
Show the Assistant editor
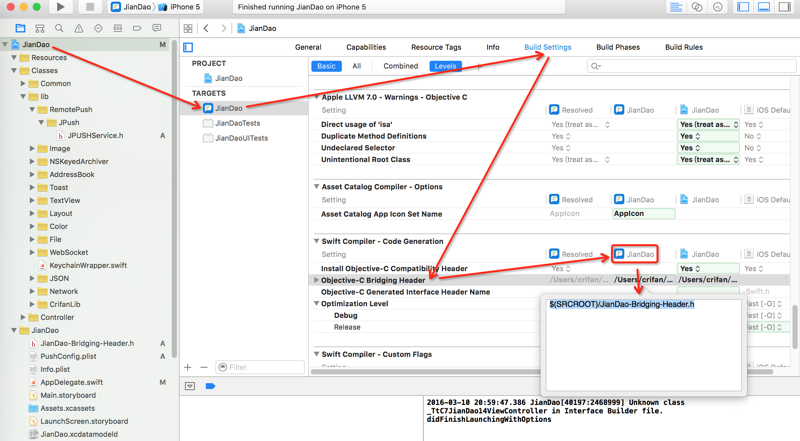(697, 7)
